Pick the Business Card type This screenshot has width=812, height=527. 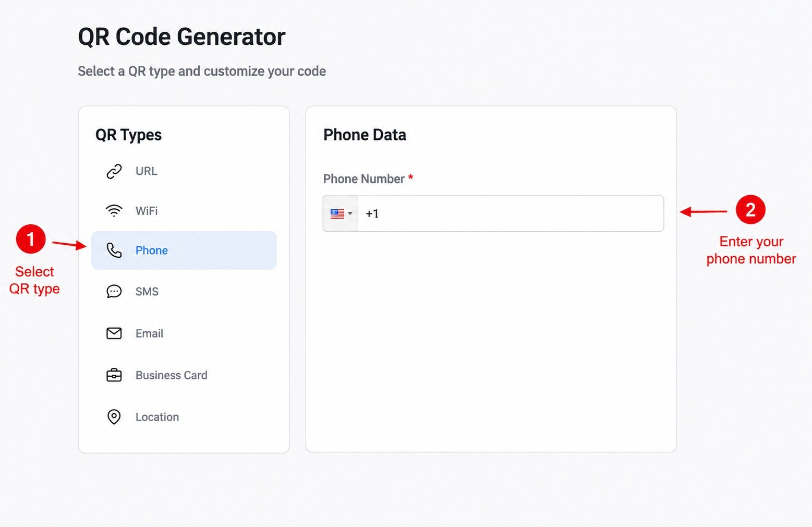pos(184,375)
